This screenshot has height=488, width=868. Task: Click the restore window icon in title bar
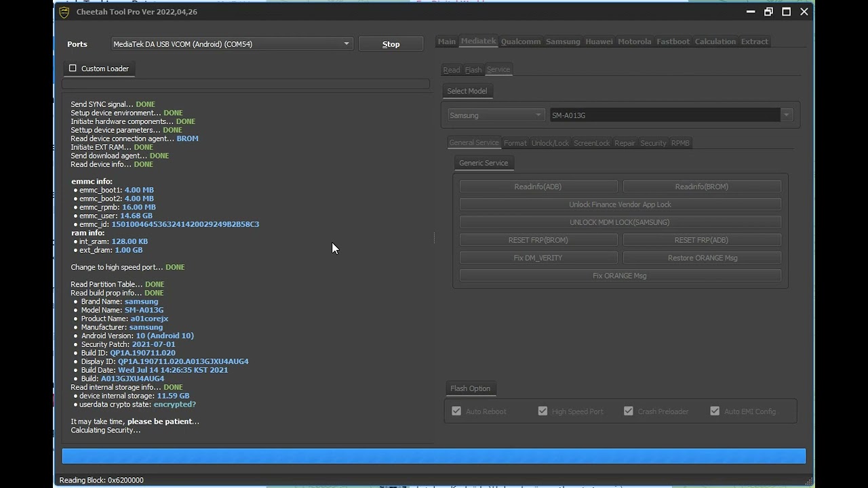[x=768, y=12]
